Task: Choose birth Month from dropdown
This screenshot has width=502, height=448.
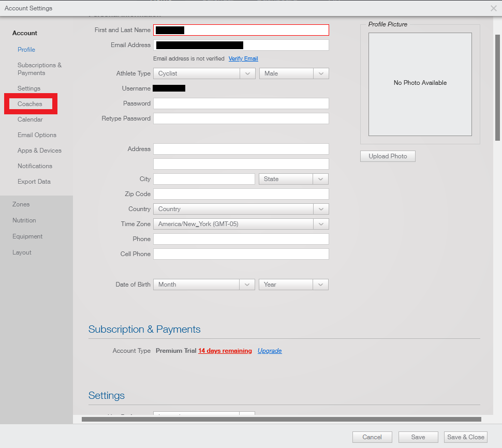Action: (204, 285)
